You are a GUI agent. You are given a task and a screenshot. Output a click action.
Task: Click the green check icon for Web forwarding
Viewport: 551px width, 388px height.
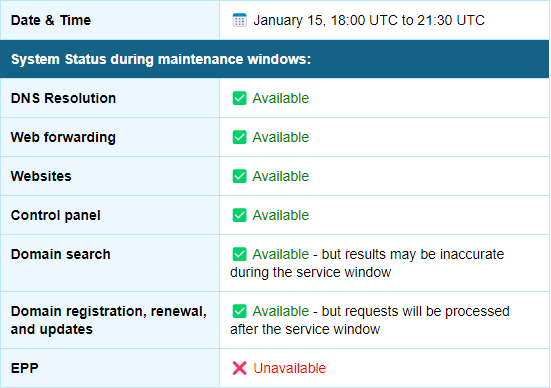(x=239, y=137)
